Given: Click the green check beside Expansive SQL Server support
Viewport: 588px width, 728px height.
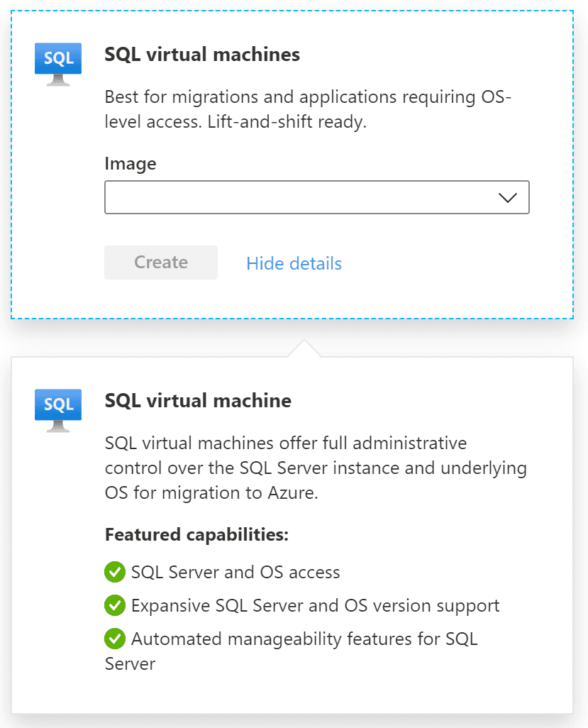Looking at the screenshot, I should tap(115, 605).
